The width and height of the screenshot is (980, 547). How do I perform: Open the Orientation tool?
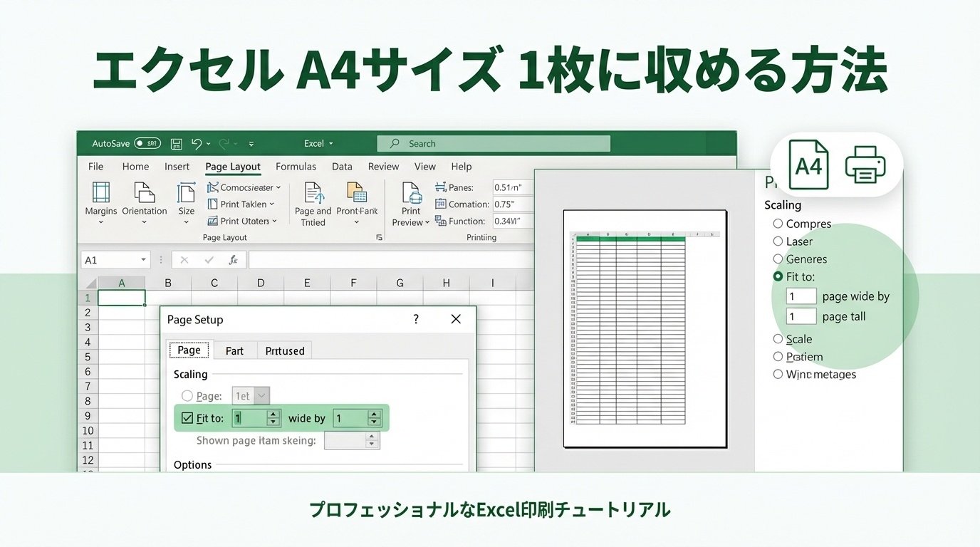coord(144,193)
